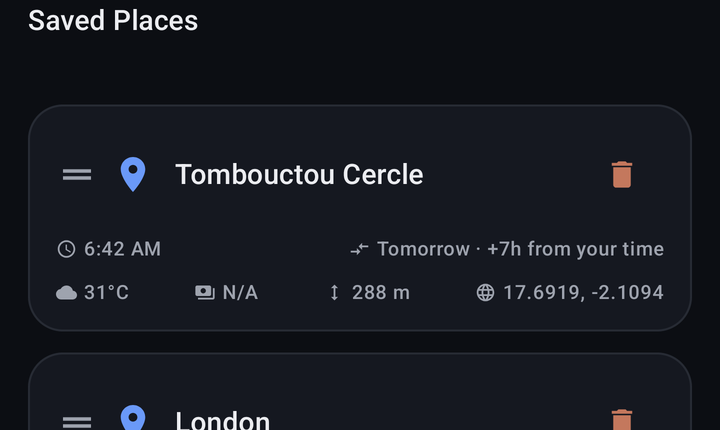Click the Saved Places heading
This screenshot has height=430, width=720.
point(113,21)
